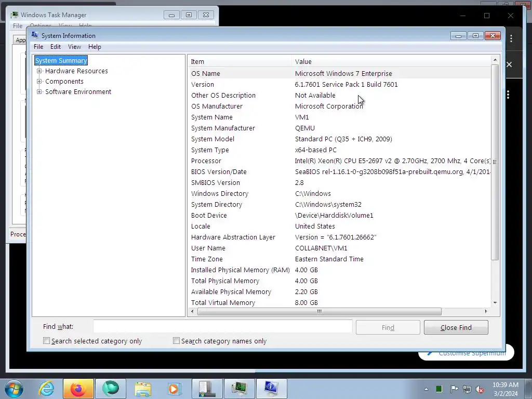This screenshot has width=532, height=399.
Task: Click the Item column header
Action: pos(240,61)
